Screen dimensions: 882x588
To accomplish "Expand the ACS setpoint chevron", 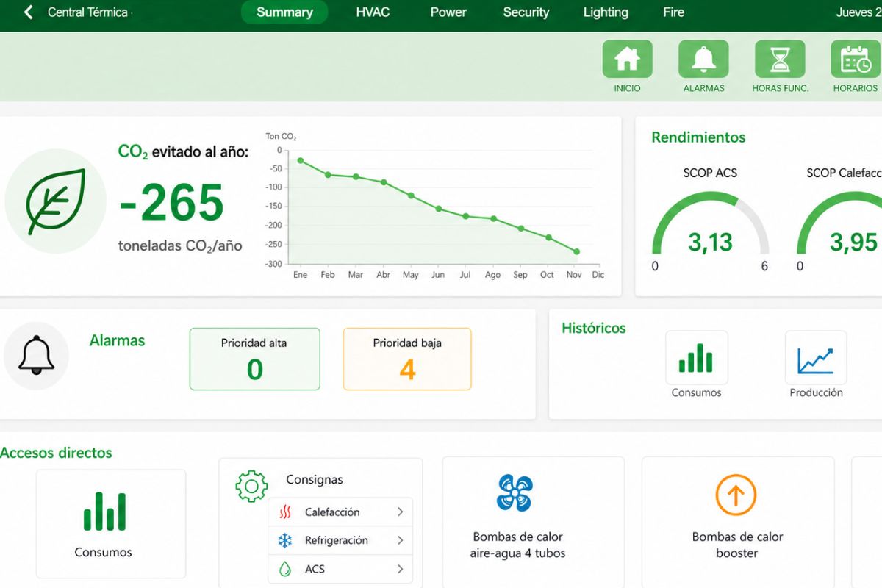I will pos(400,569).
